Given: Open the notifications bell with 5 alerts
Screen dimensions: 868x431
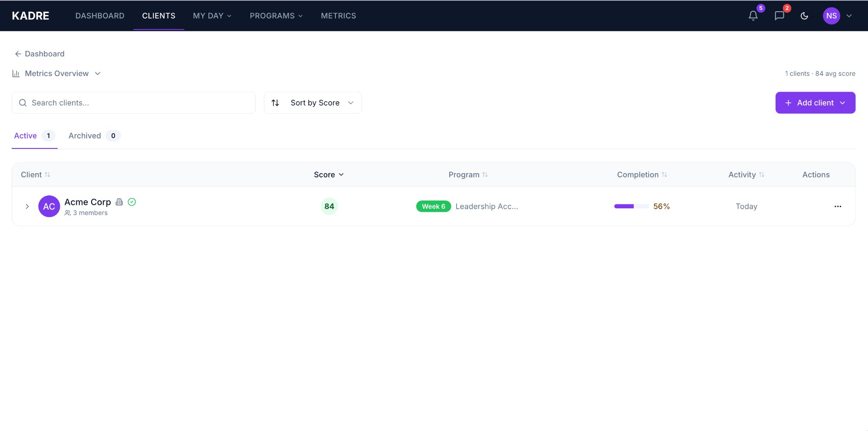Looking at the screenshot, I should (x=752, y=16).
